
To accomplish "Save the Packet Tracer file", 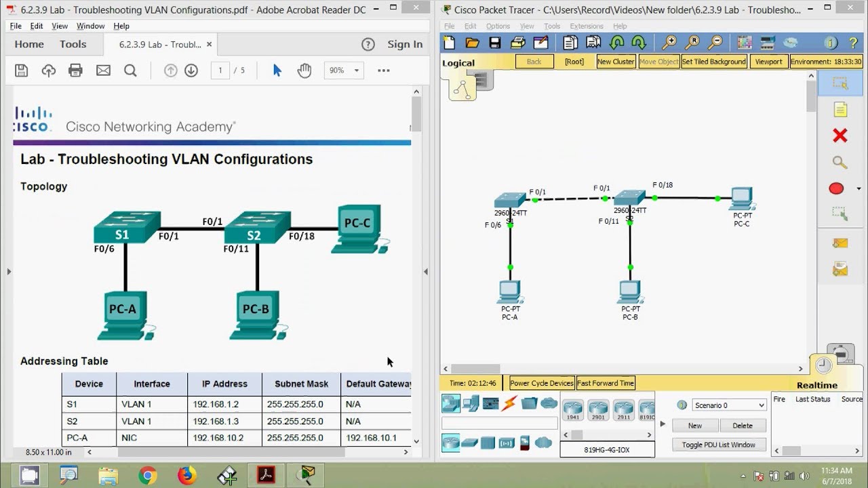I will pos(495,43).
